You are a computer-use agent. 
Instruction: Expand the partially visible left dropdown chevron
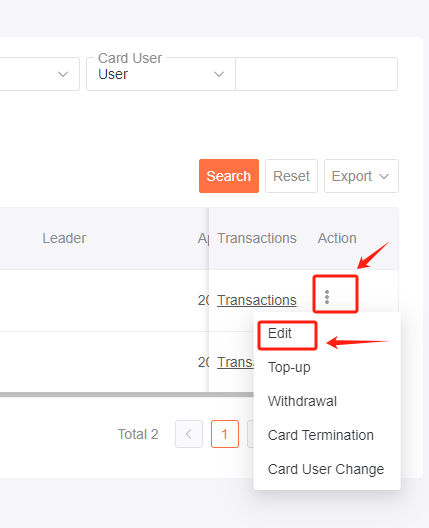pyautogui.click(x=63, y=74)
